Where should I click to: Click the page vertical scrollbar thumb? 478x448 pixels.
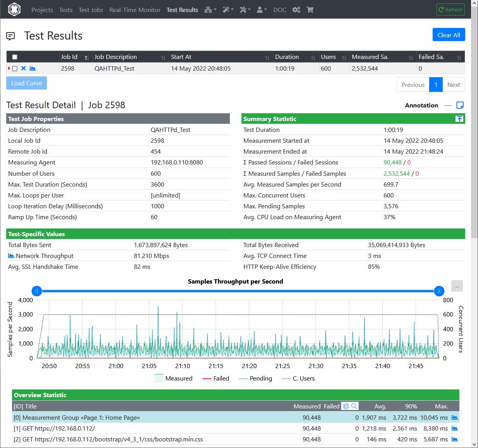coord(475,122)
